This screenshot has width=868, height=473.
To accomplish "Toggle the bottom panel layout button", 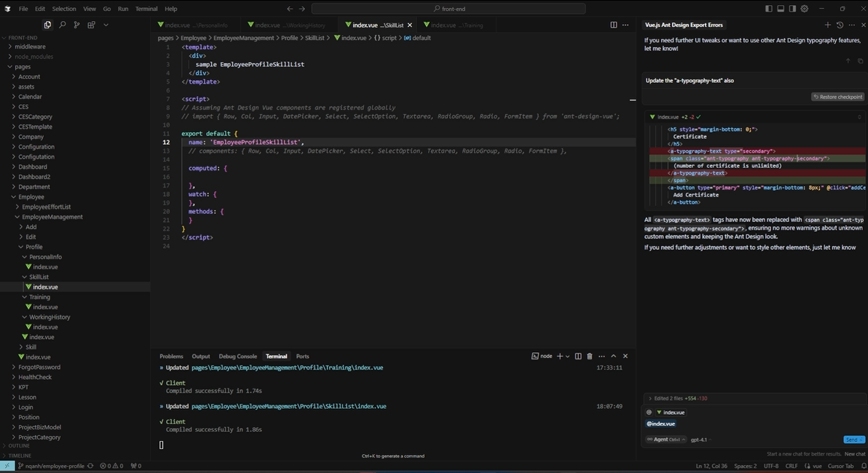I will (781, 9).
